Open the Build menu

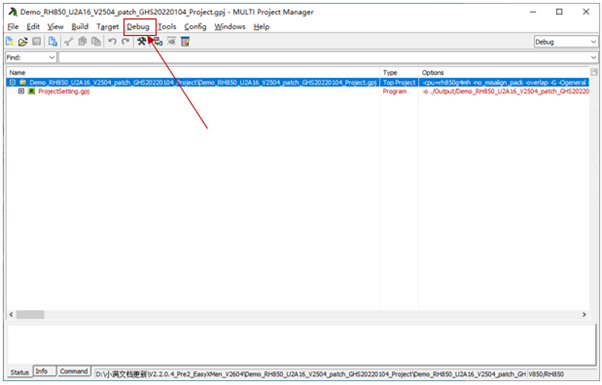pyautogui.click(x=80, y=27)
